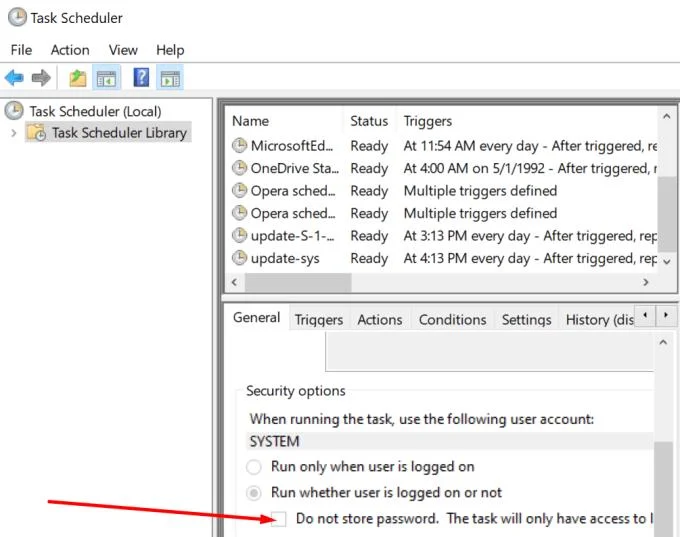Switch to the Settings tab

[526, 320]
